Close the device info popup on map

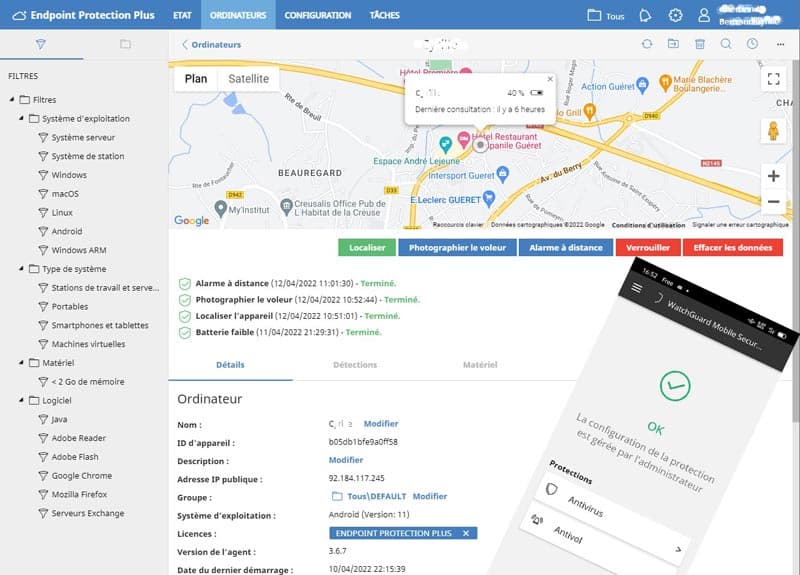pyautogui.click(x=550, y=79)
